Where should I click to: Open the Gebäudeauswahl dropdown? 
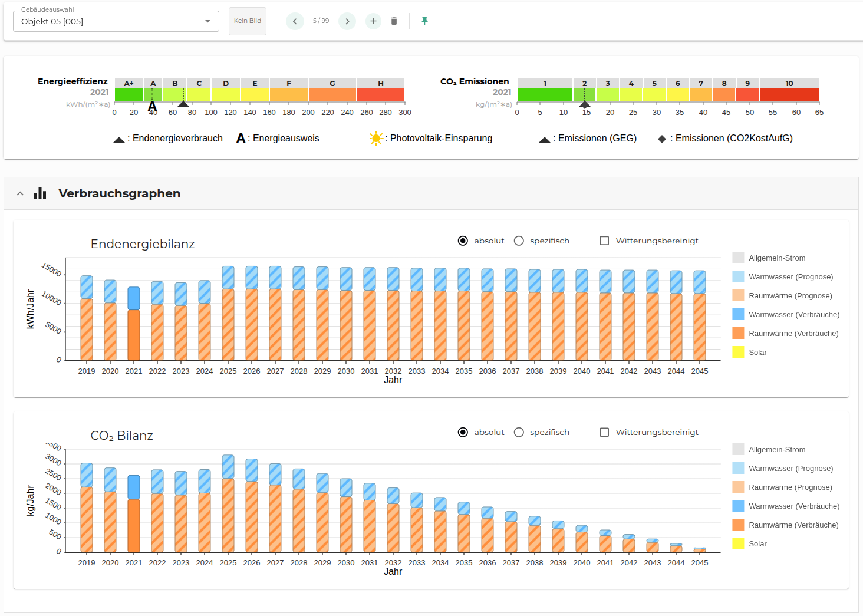(x=116, y=21)
